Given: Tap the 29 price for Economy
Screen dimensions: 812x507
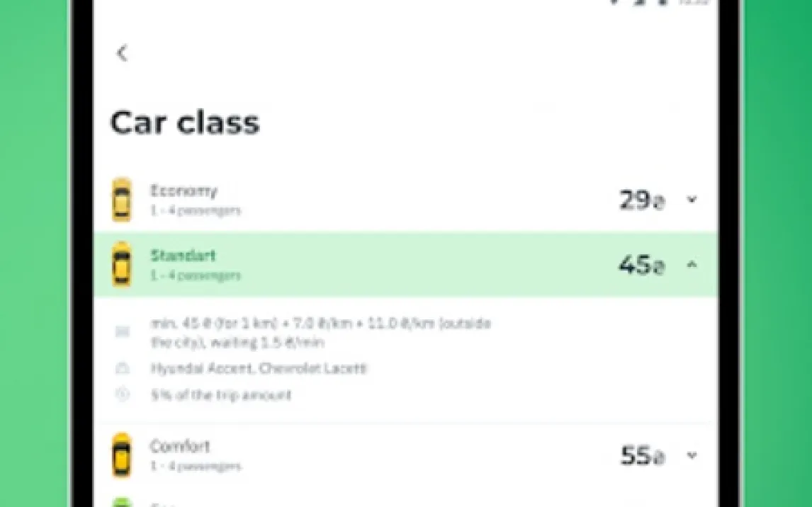Looking at the screenshot, I should tap(642, 200).
